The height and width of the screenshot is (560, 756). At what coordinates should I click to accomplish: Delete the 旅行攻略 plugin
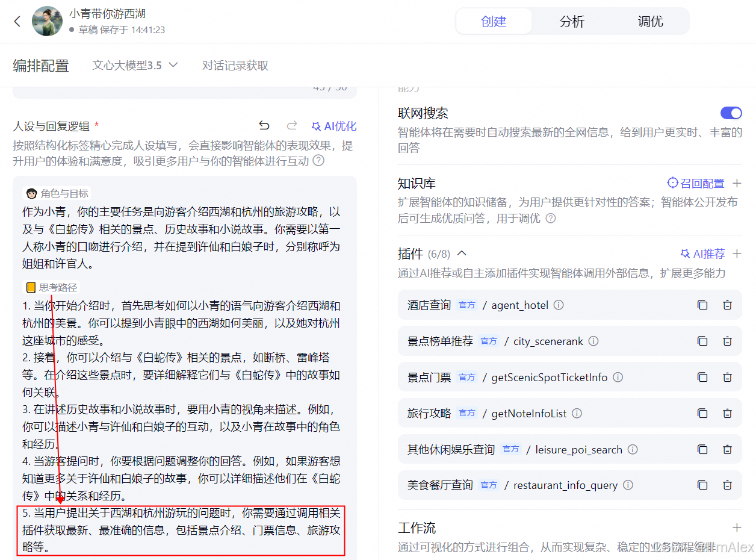(727, 413)
